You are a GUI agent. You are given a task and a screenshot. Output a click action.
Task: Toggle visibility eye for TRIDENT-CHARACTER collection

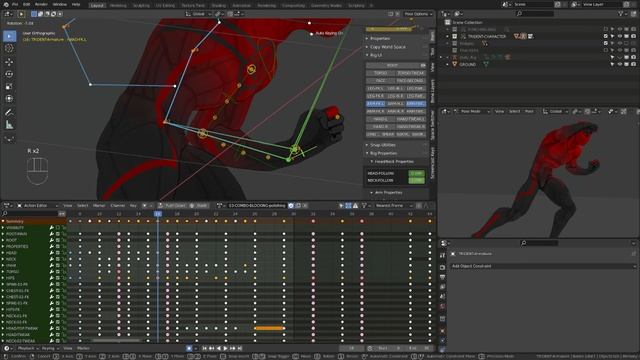coord(620,36)
